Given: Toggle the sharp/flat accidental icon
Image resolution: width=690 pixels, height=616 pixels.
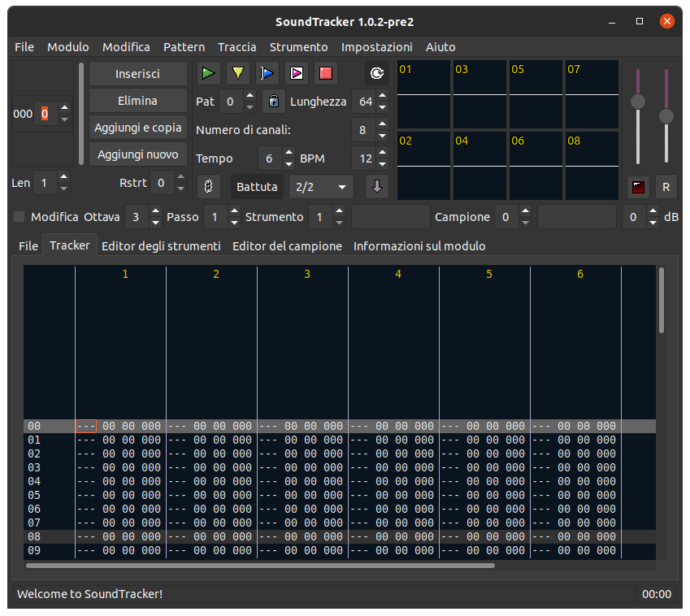Looking at the screenshot, I should point(208,186).
